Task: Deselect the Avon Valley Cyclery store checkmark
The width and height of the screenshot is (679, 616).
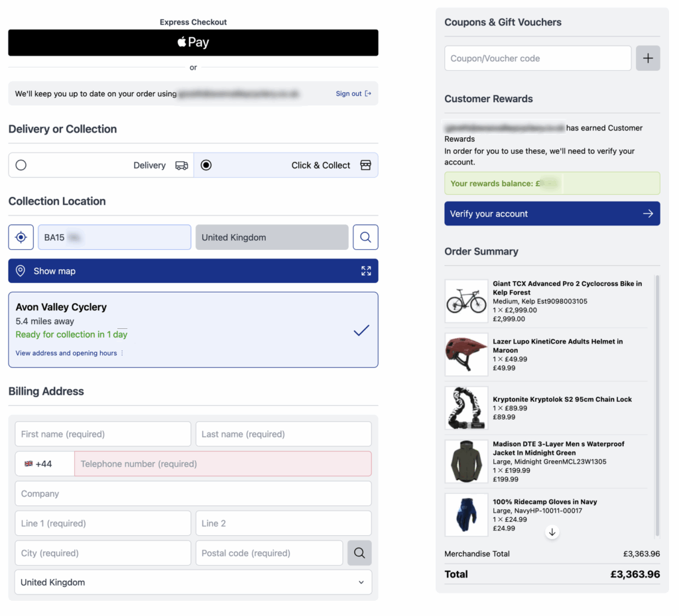Action: pos(361,329)
